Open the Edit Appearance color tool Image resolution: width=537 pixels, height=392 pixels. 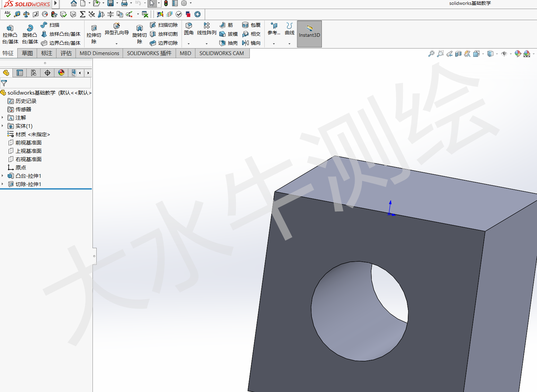(x=518, y=54)
